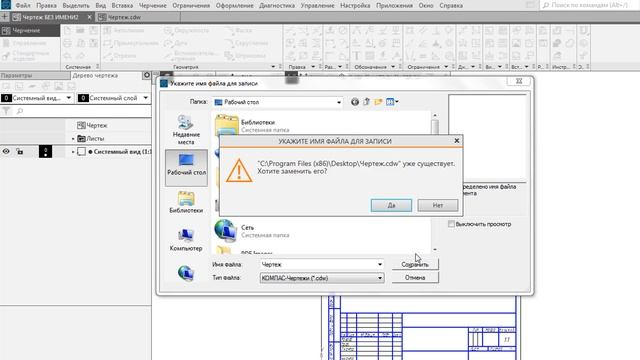
Task: Open the Диагностика menu
Action: [277, 6]
